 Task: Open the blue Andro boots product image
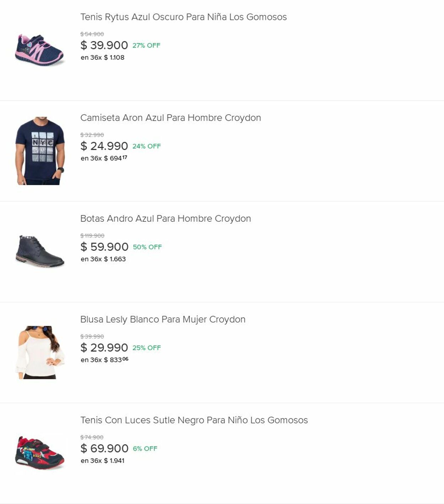40,251
